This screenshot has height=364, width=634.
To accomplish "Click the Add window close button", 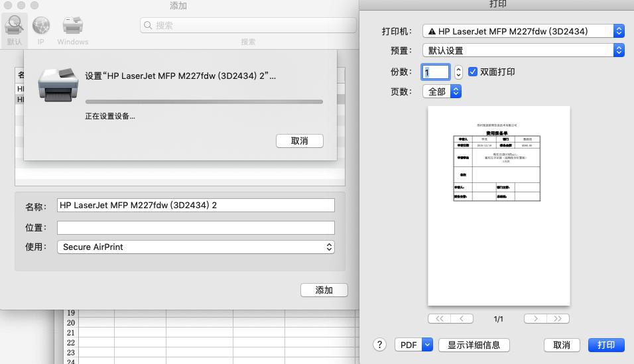I will (8, 5).
